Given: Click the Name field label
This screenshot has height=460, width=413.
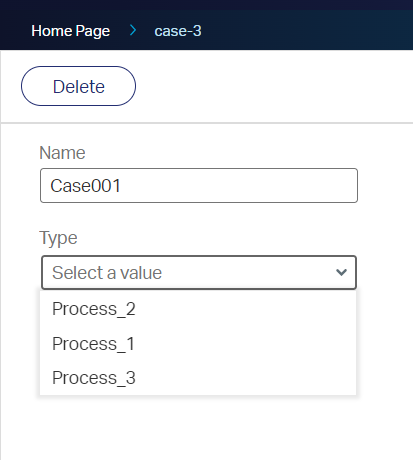Looking at the screenshot, I should [x=62, y=153].
